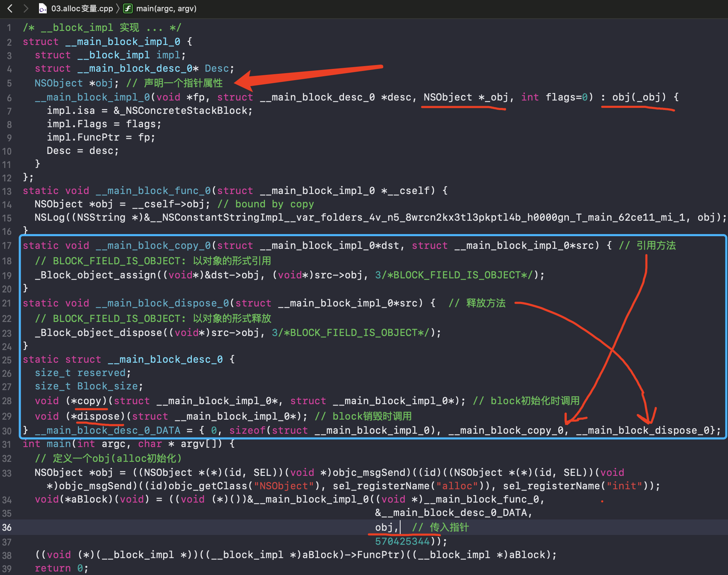
Task: Click the comment '声明一个指针属性'
Action: click(x=183, y=83)
